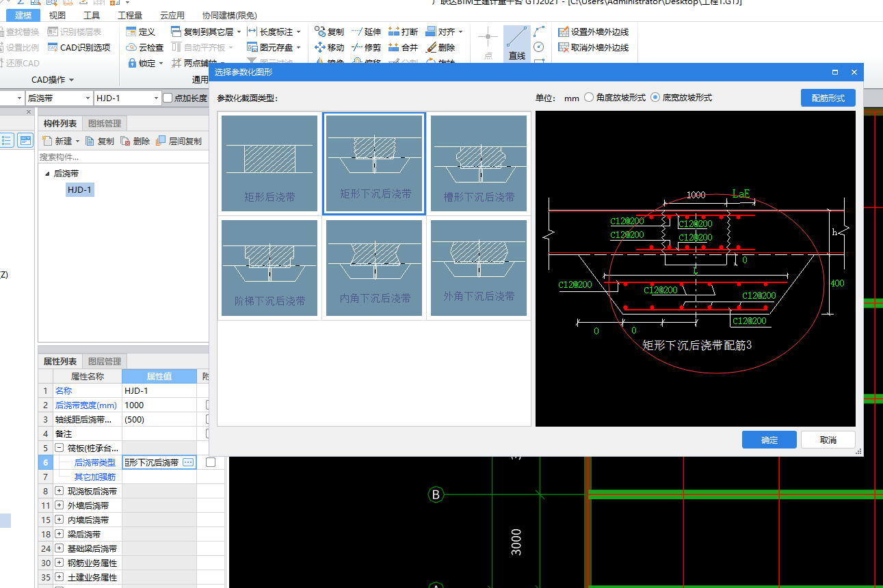Open the 后浇带 element type dropdown
Viewport: 883px width, 588px height.
(88, 98)
